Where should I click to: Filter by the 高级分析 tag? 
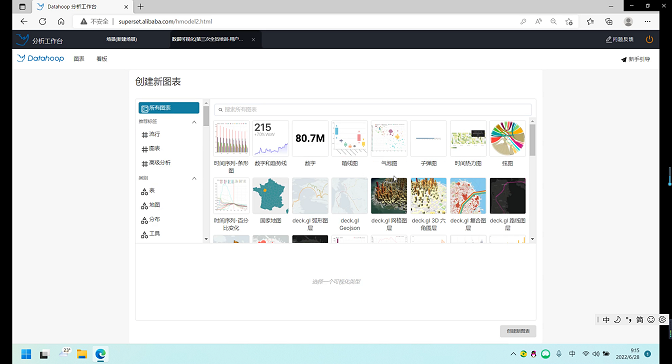[x=156, y=163]
